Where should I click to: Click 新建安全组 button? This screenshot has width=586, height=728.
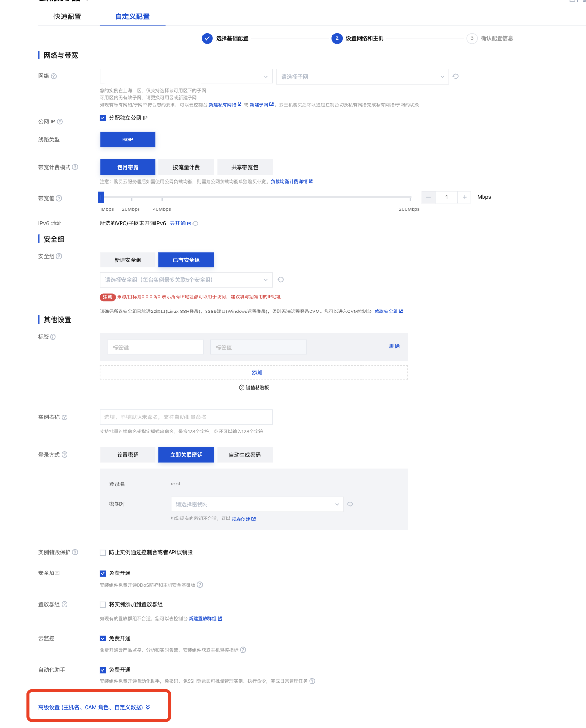[128, 260]
